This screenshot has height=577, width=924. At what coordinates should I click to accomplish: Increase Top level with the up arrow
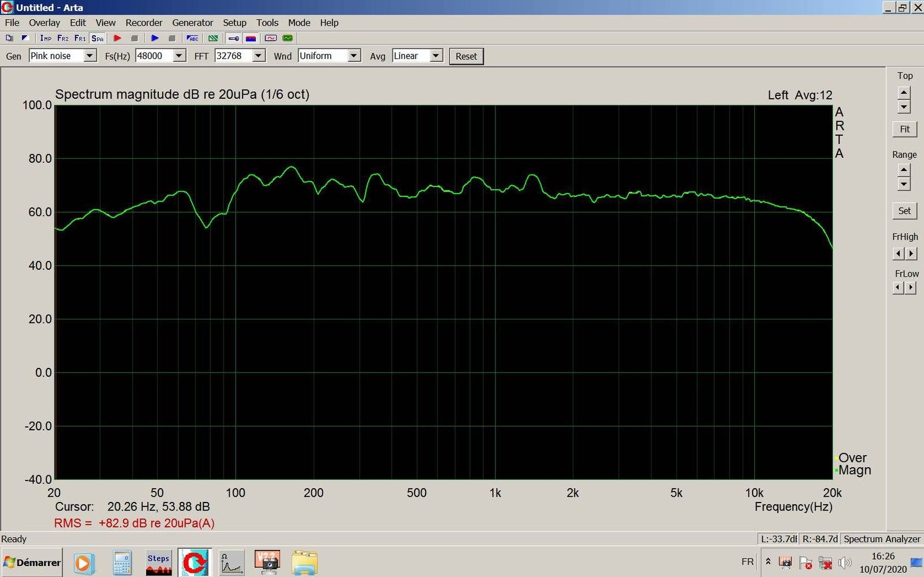coord(904,92)
